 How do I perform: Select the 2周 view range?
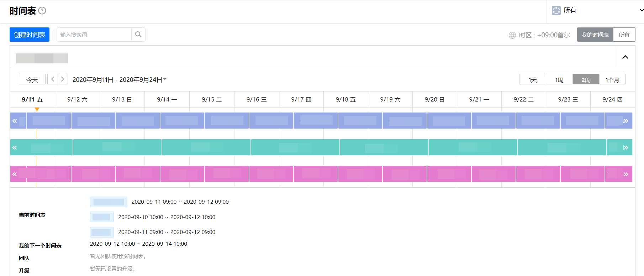click(586, 79)
